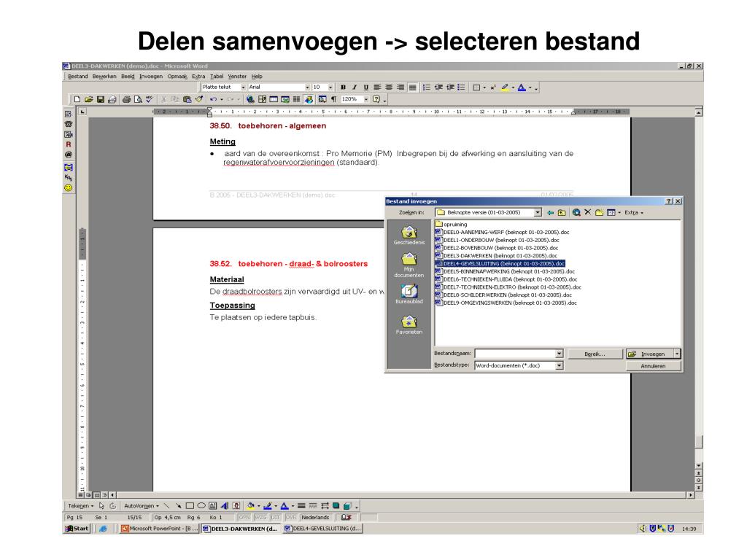Image resolution: width=747 pixels, height=560 pixels.
Task: Click the fill color bucket in drawing toolbar
Action: tap(251, 506)
